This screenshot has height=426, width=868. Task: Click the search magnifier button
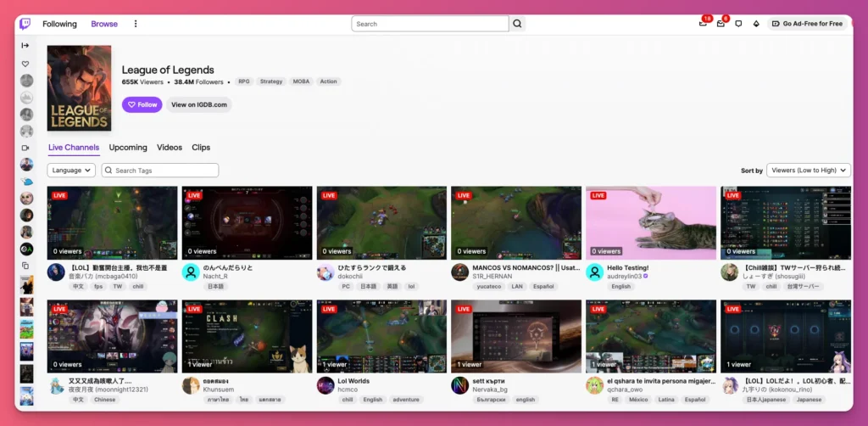click(x=517, y=24)
